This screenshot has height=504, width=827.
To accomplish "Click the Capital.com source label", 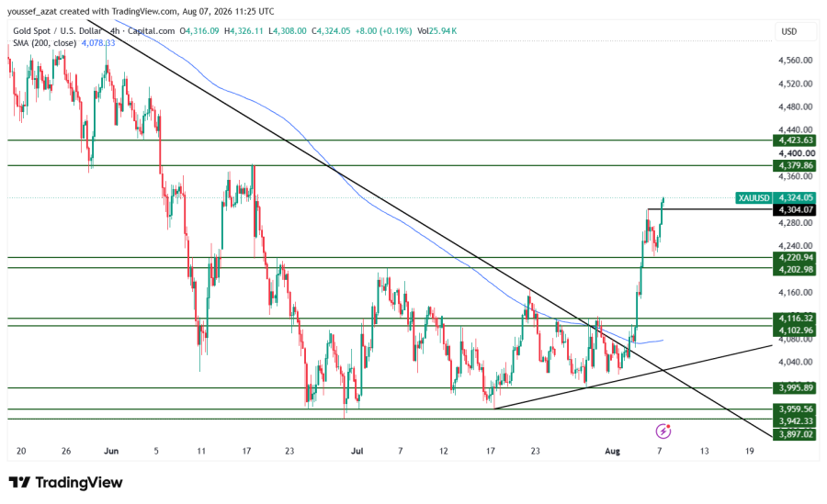I will click(x=152, y=31).
